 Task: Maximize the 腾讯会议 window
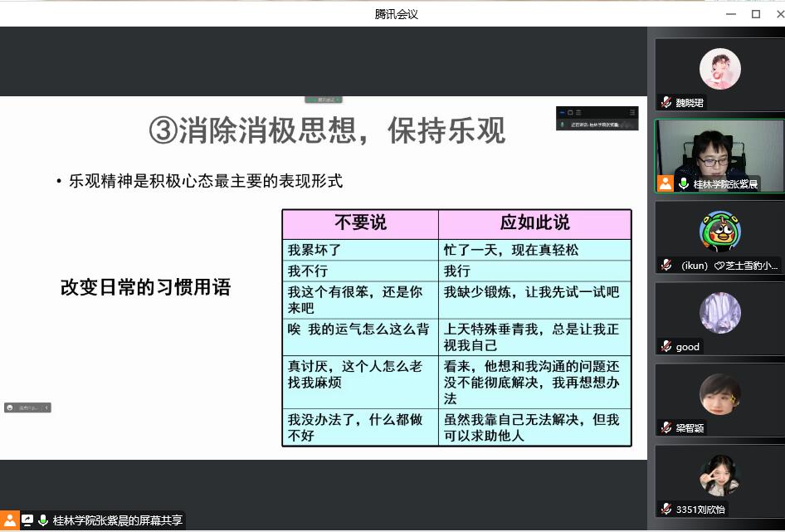point(755,13)
